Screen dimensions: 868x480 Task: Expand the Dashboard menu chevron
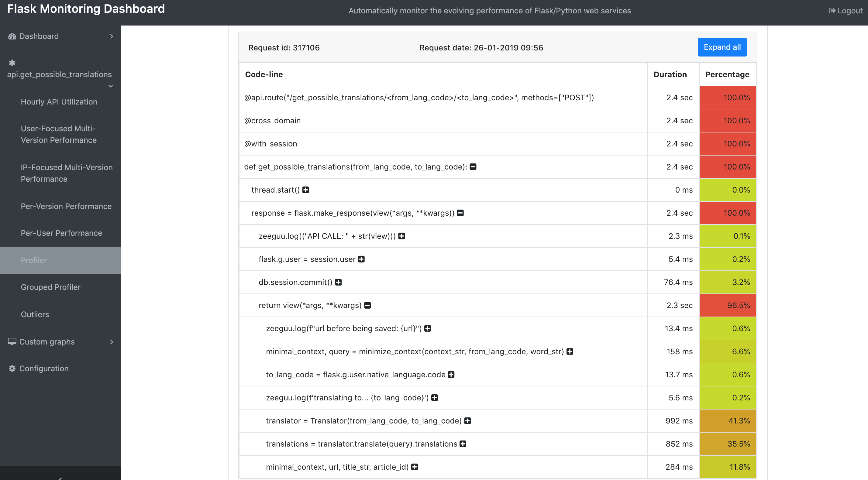(x=112, y=36)
